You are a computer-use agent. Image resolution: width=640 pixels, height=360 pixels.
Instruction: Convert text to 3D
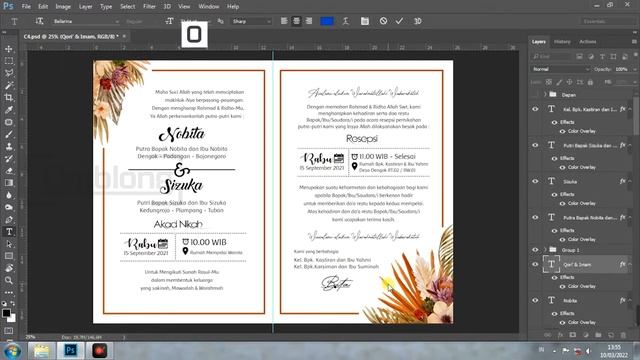click(418, 21)
